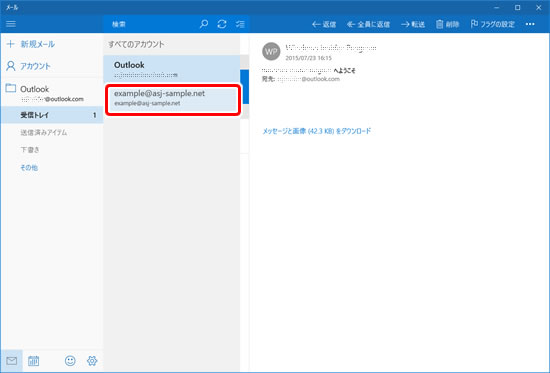Reply to the message (返信)
550x373 pixels.
pos(324,24)
